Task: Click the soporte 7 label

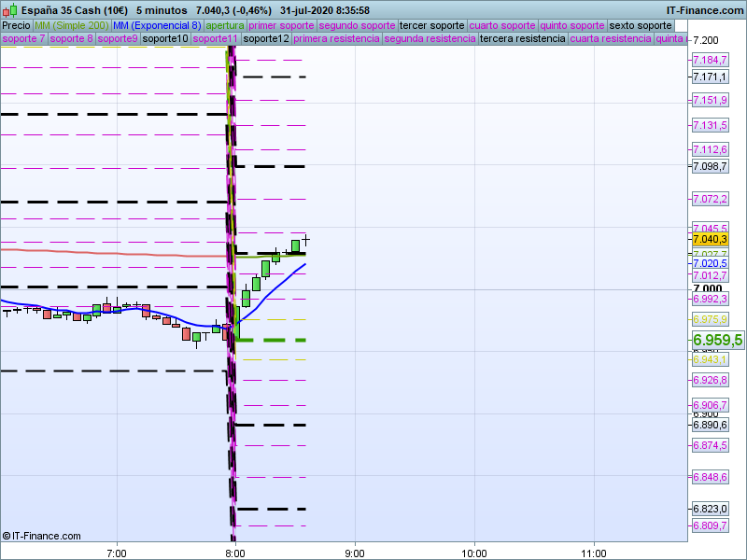Action: click(x=24, y=38)
